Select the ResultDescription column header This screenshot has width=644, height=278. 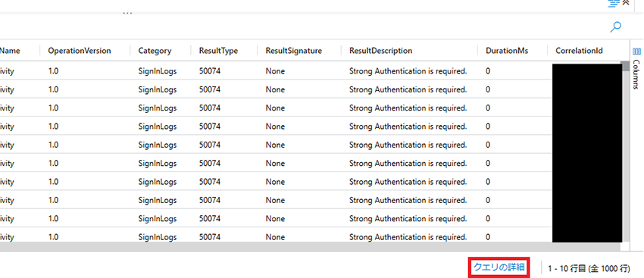pyautogui.click(x=381, y=51)
